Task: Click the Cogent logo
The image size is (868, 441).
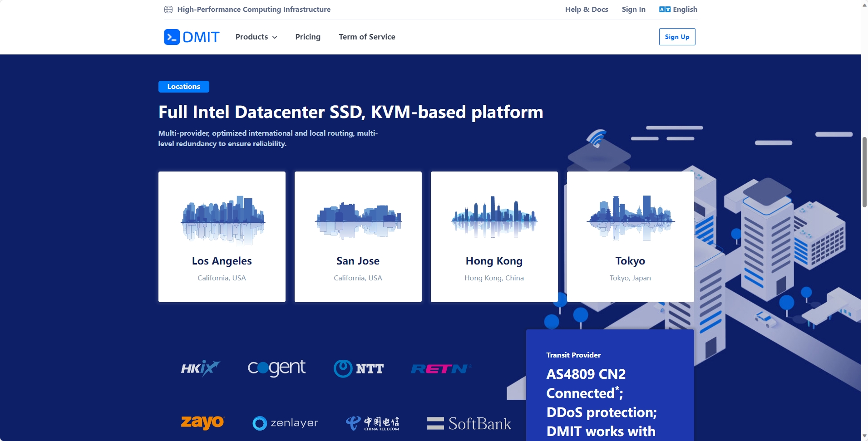Action: point(276,368)
